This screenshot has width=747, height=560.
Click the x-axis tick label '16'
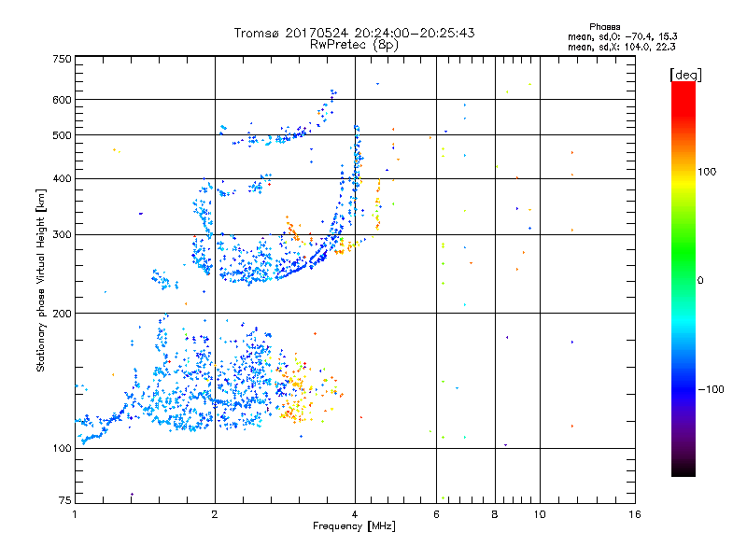(x=635, y=514)
